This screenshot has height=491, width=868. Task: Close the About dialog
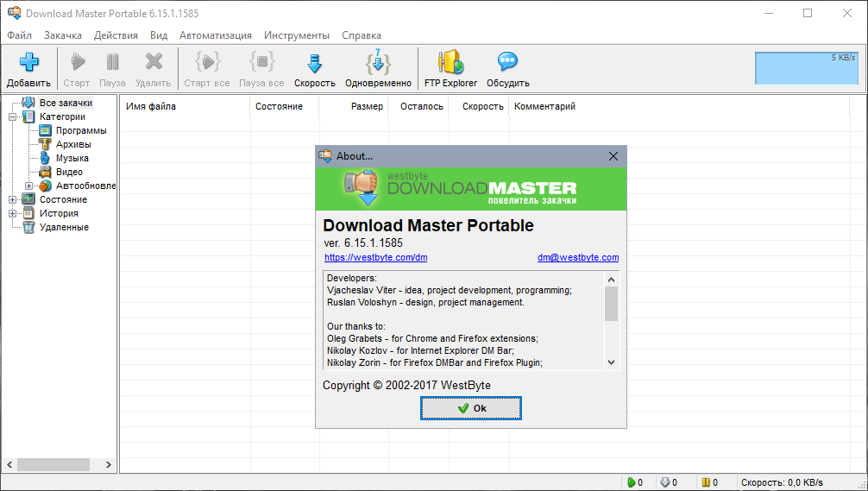click(x=613, y=156)
